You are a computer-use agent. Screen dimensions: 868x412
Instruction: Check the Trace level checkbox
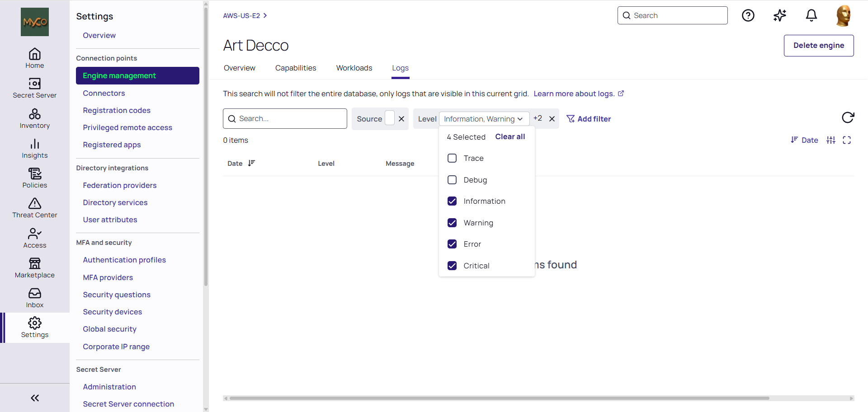click(452, 158)
